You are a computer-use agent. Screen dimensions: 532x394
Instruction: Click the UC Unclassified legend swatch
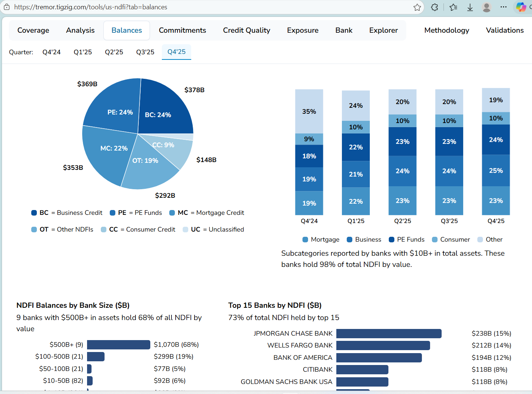(186, 229)
